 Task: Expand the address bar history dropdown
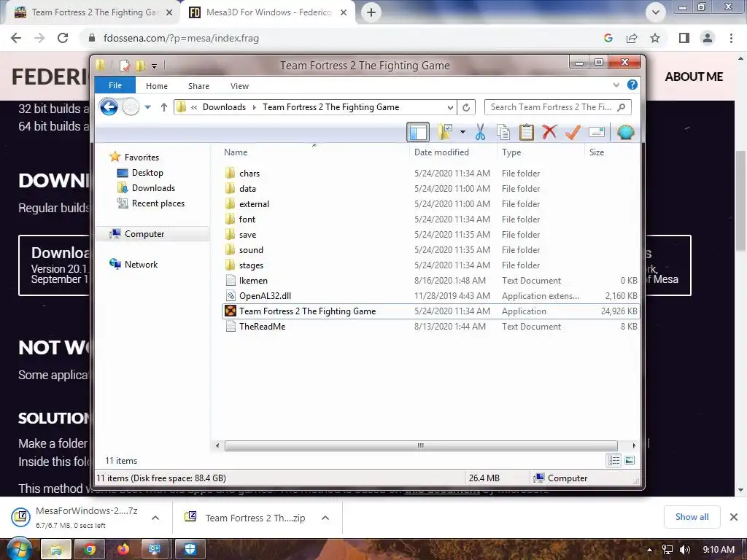point(450,107)
